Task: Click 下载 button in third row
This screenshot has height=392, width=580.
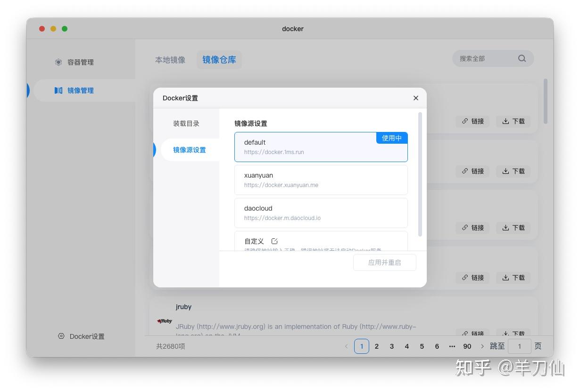Action: pos(514,228)
